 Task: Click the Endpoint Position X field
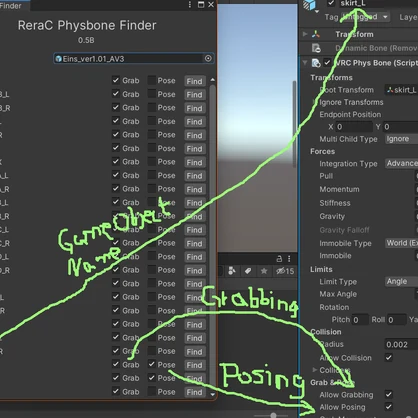[354, 127]
